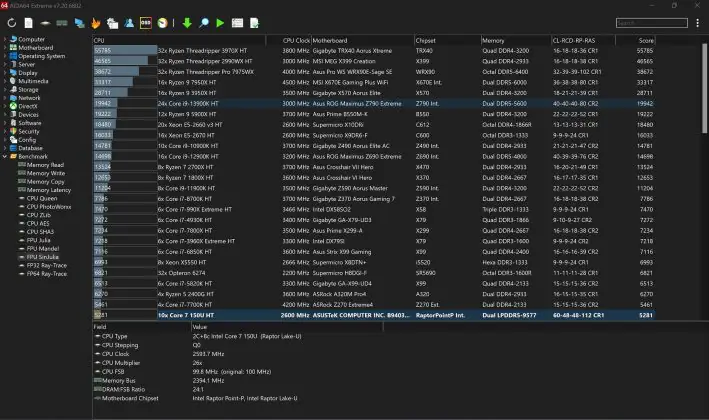Select DirectX in the sidebar tree
Image resolution: width=709 pixels, height=420 pixels.
click(28, 106)
